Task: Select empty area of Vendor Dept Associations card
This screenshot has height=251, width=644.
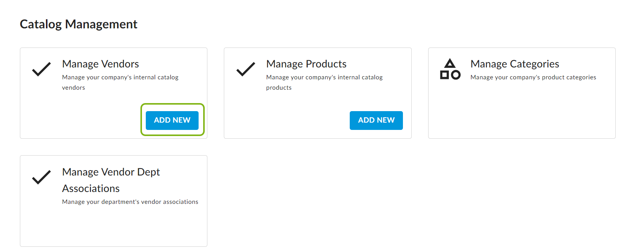Action: (114, 226)
